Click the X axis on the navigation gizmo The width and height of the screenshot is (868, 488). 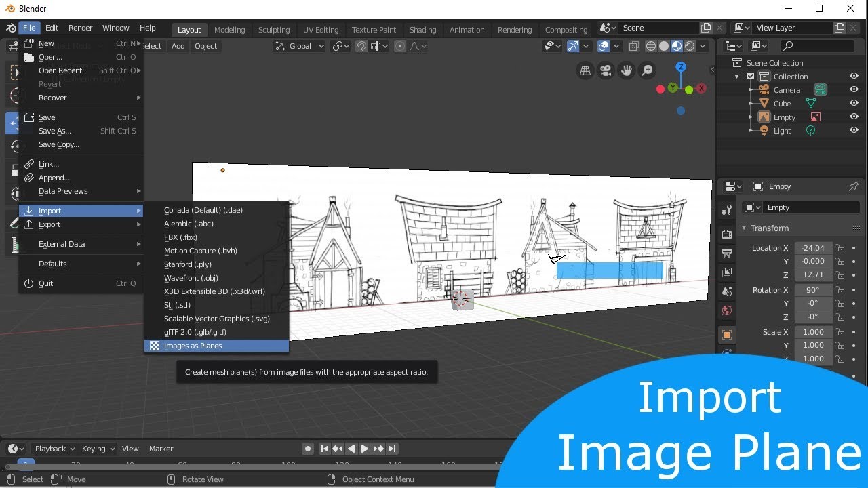(x=701, y=89)
